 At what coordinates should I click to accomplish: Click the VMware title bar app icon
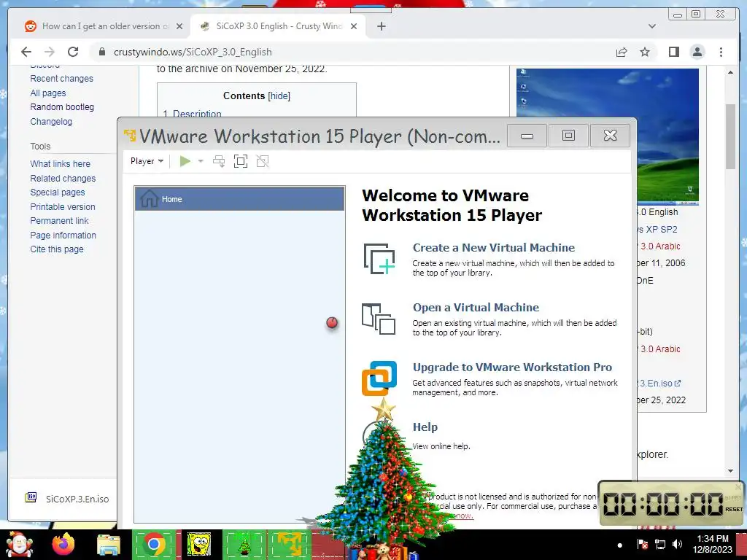point(130,136)
